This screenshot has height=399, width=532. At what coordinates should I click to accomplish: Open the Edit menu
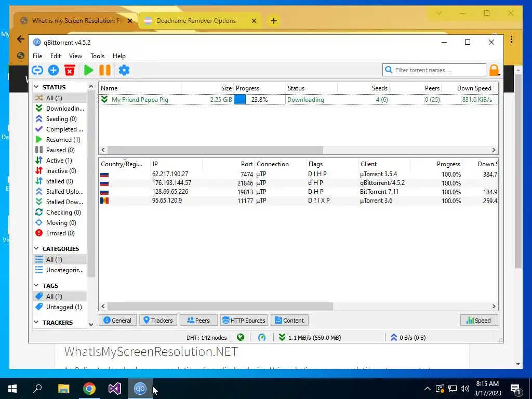55,56
